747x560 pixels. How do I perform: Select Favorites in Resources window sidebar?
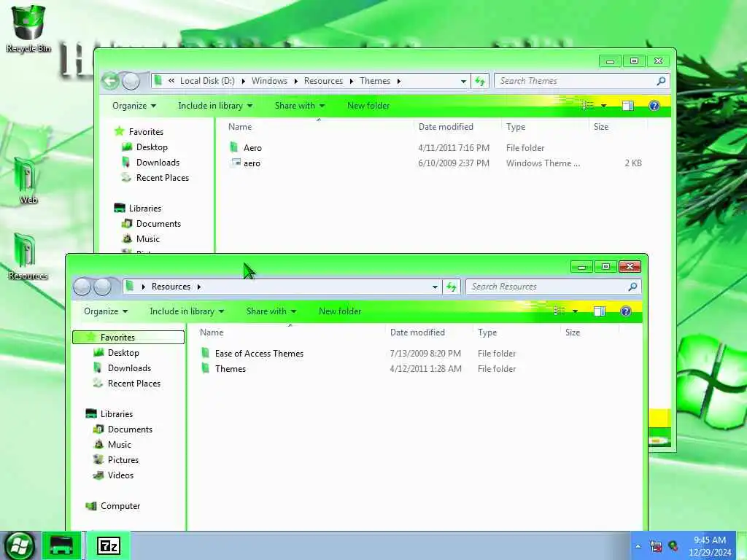point(128,337)
